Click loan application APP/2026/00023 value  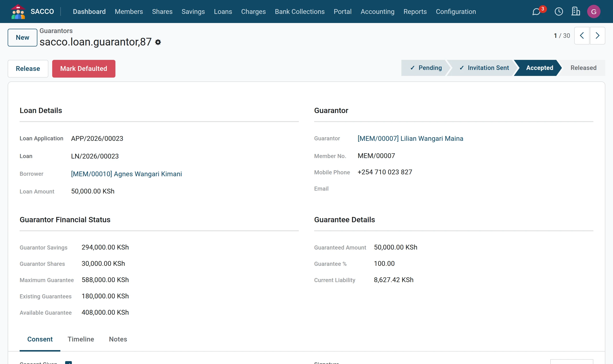coord(97,139)
